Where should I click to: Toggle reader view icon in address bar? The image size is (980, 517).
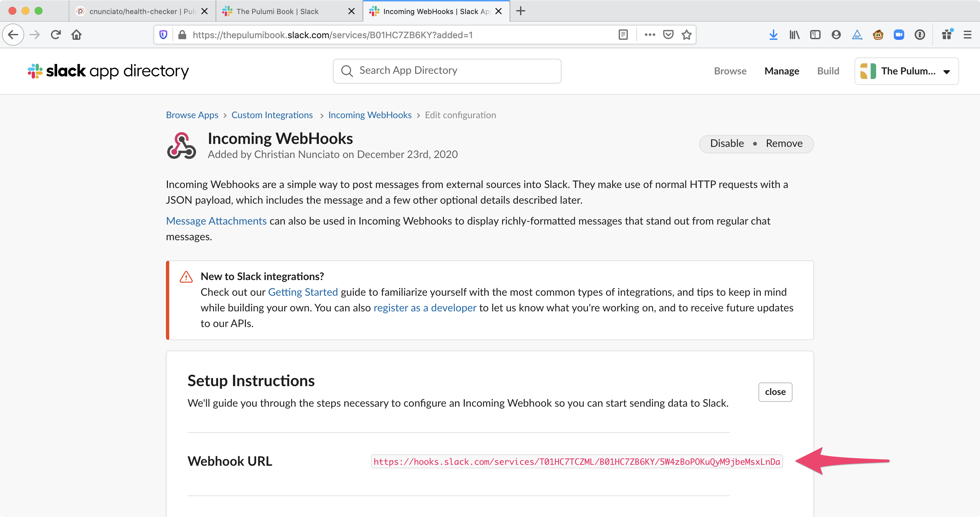click(623, 35)
